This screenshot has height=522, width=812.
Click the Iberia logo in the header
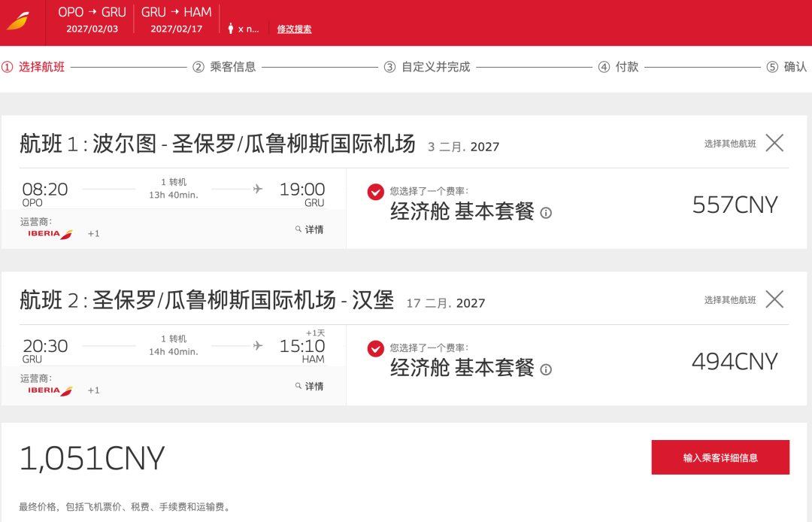click(19, 22)
